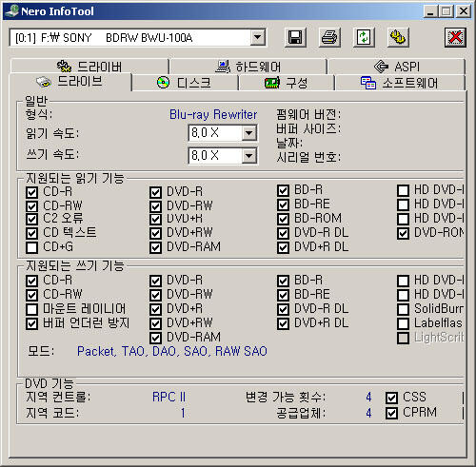Image resolution: width=476 pixels, height=467 pixels.
Task: Toggle the CD 텍스트 checkbox
Action: 31,233
